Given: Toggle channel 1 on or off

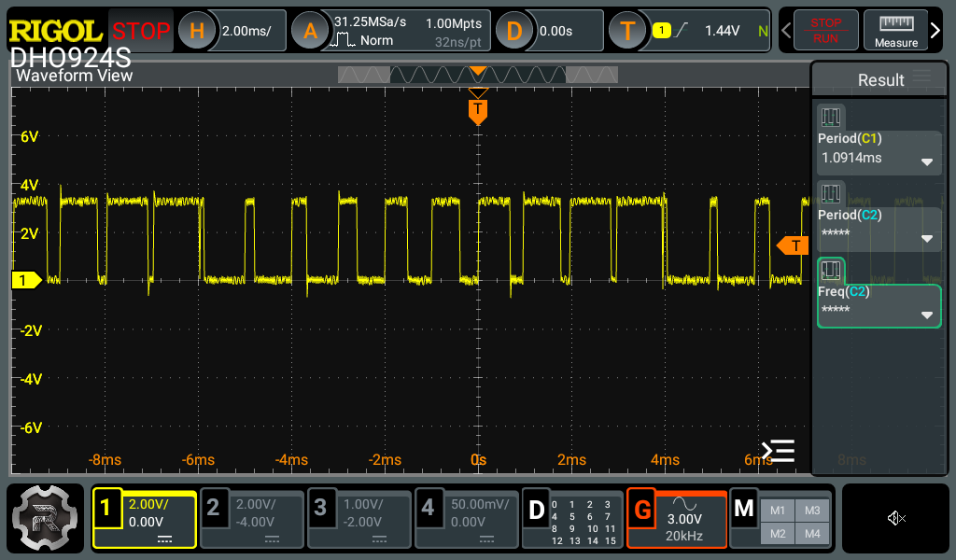Looking at the screenshot, I should point(106,507).
